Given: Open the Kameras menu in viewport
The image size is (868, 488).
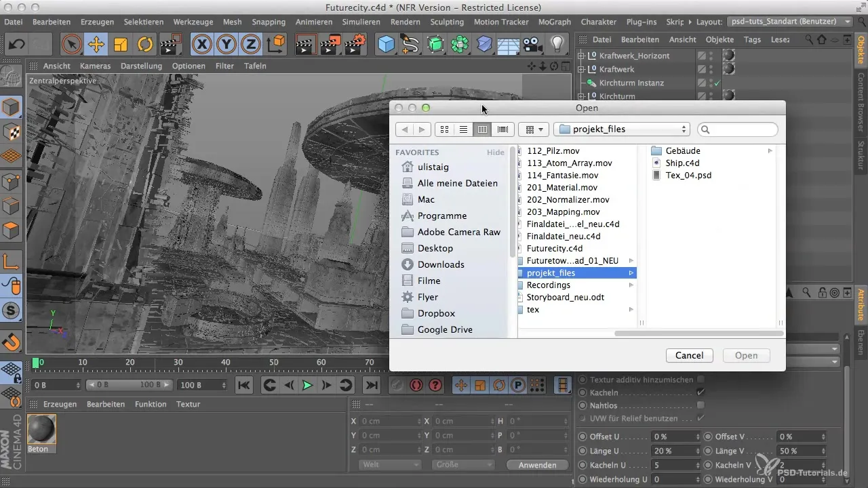Looking at the screenshot, I should [95, 66].
